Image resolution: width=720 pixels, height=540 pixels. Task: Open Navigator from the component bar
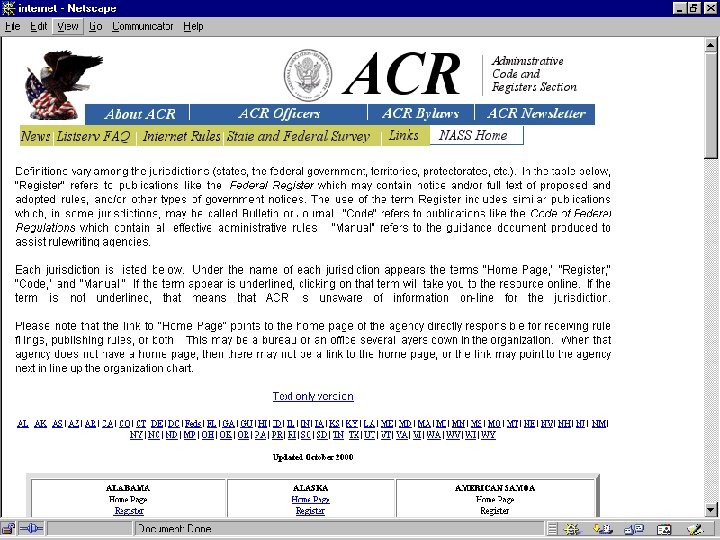coord(573,529)
